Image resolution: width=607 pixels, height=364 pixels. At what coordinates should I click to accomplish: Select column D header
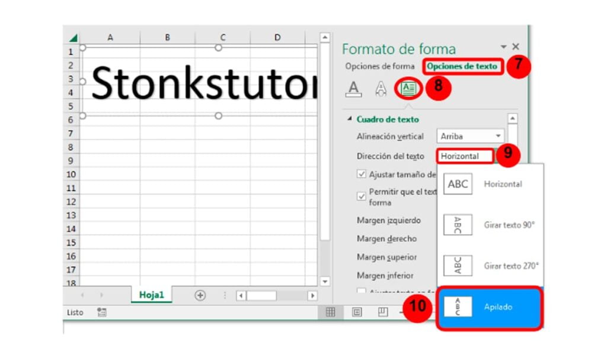pyautogui.click(x=277, y=37)
